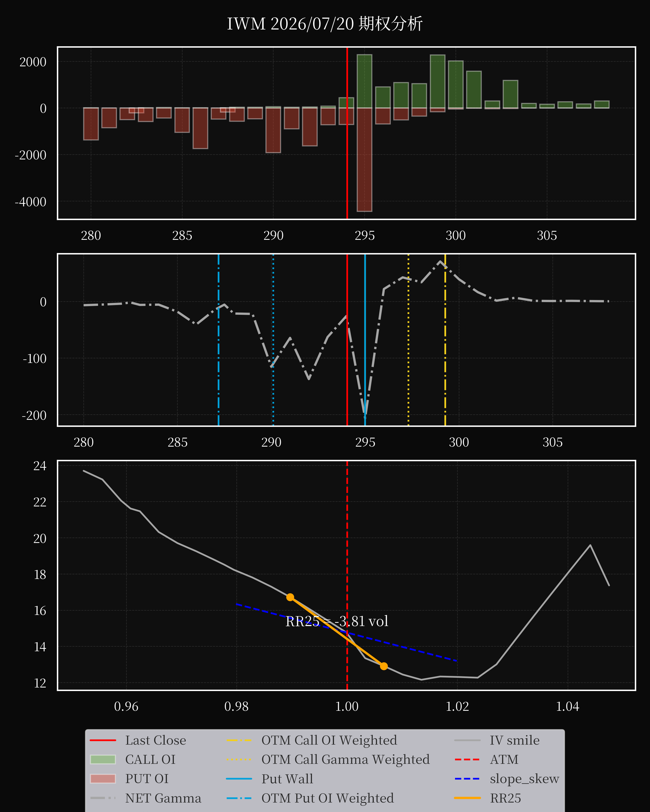Click the 2000 y-axis label in OI chart
The image size is (650, 812).
click(x=33, y=62)
